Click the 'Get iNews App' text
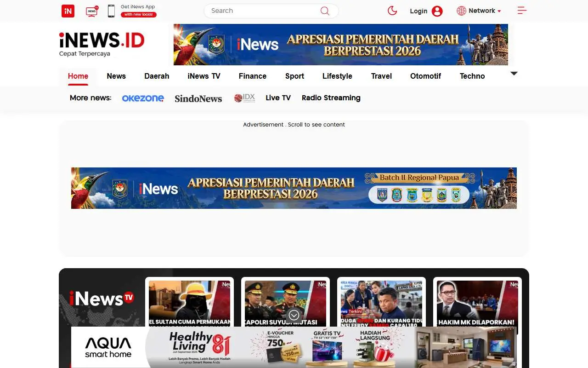Screen dimensions: 588x368 (138, 7)
